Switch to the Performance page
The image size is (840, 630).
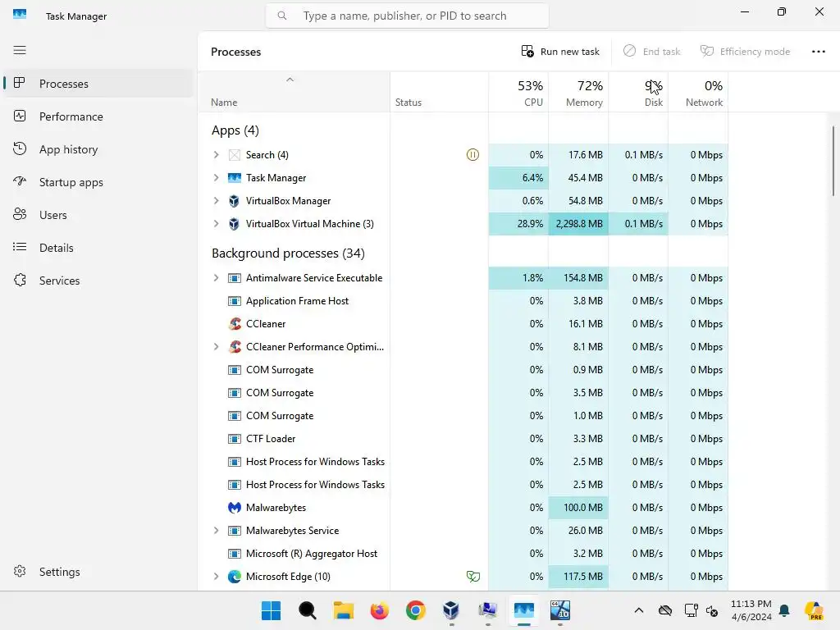click(98, 116)
